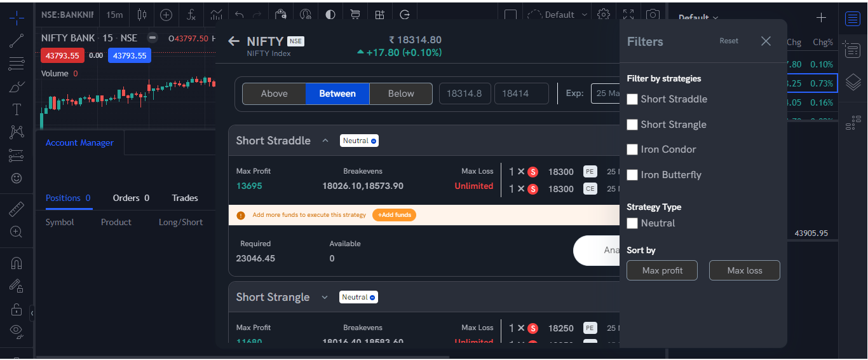Image resolution: width=868 pixels, height=360 pixels.
Task: Enable the Iron Butterfly filter
Action: pyautogui.click(x=632, y=175)
